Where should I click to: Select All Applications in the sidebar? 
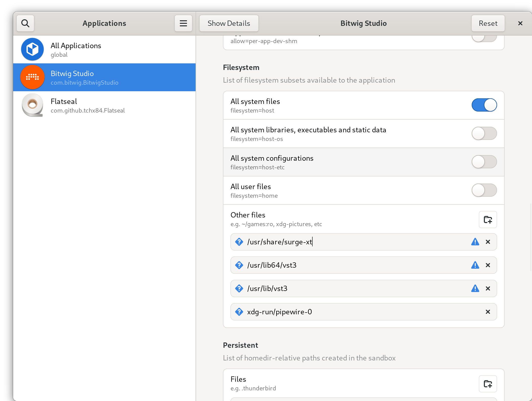pyautogui.click(x=101, y=49)
